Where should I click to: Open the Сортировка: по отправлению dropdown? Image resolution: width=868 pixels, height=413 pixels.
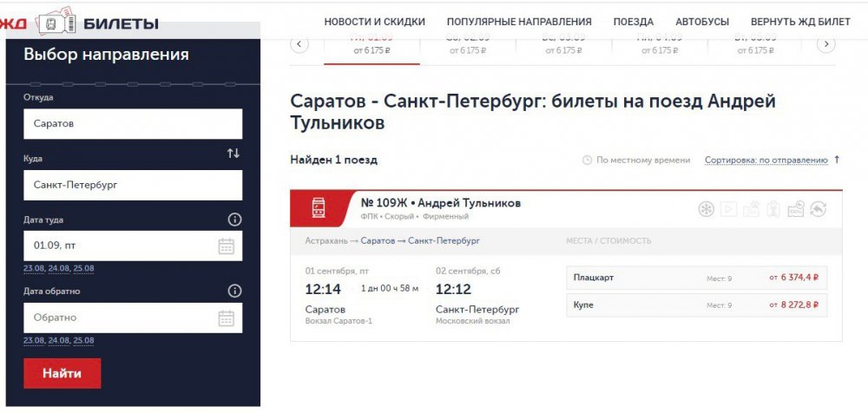click(x=766, y=161)
